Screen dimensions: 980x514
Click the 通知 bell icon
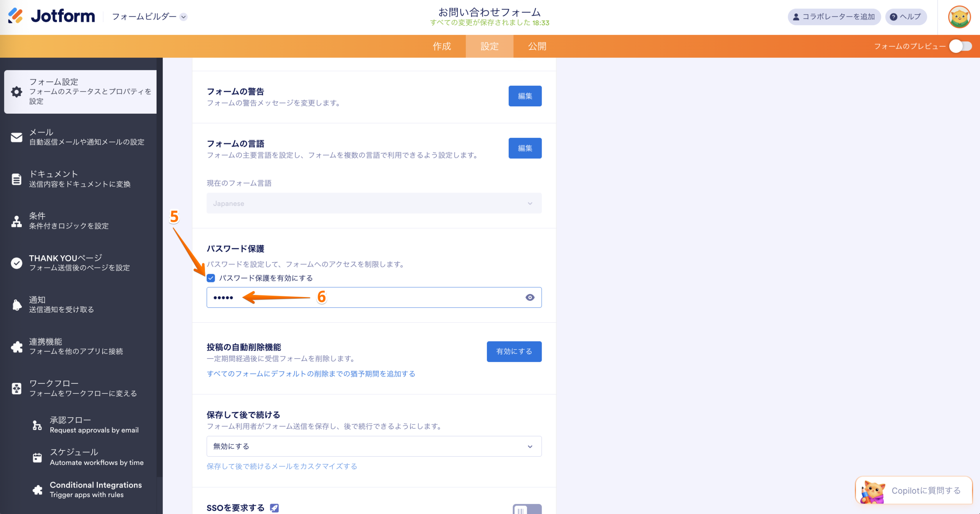[x=16, y=305]
